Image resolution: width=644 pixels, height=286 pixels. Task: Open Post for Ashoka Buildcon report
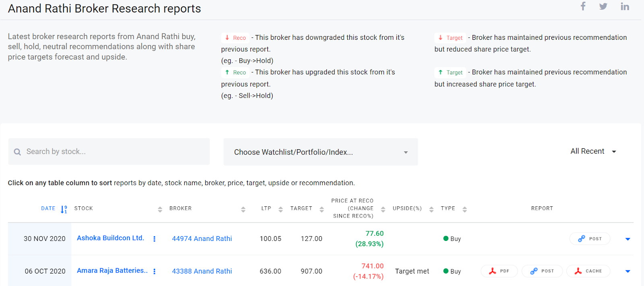click(x=590, y=239)
